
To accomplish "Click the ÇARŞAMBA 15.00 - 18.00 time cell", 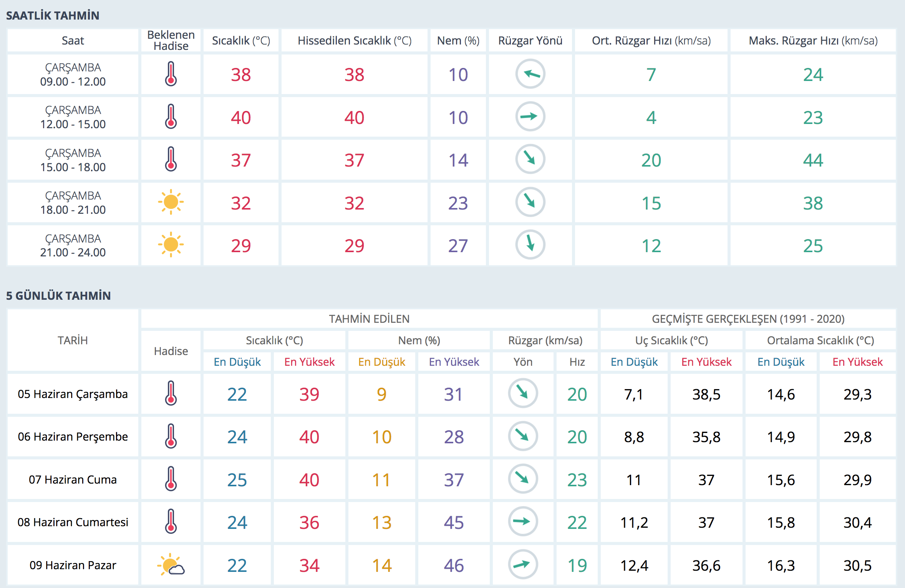I will pyautogui.click(x=73, y=160).
